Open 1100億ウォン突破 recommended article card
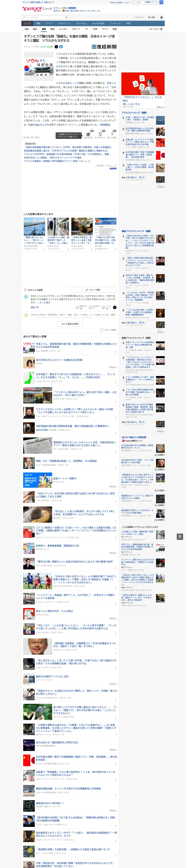Image resolution: width=186 pixels, height=868 pixels. point(58,234)
